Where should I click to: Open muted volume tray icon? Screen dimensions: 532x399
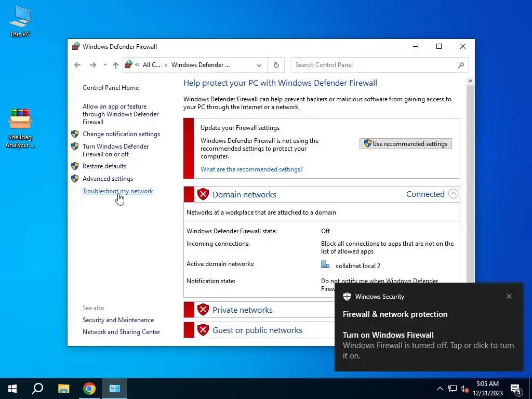click(464, 389)
